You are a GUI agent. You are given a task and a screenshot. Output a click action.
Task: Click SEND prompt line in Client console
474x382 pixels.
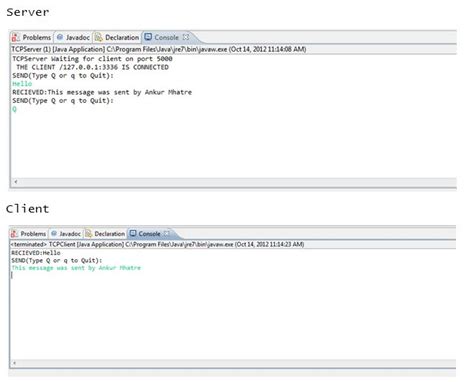[57, 260]
